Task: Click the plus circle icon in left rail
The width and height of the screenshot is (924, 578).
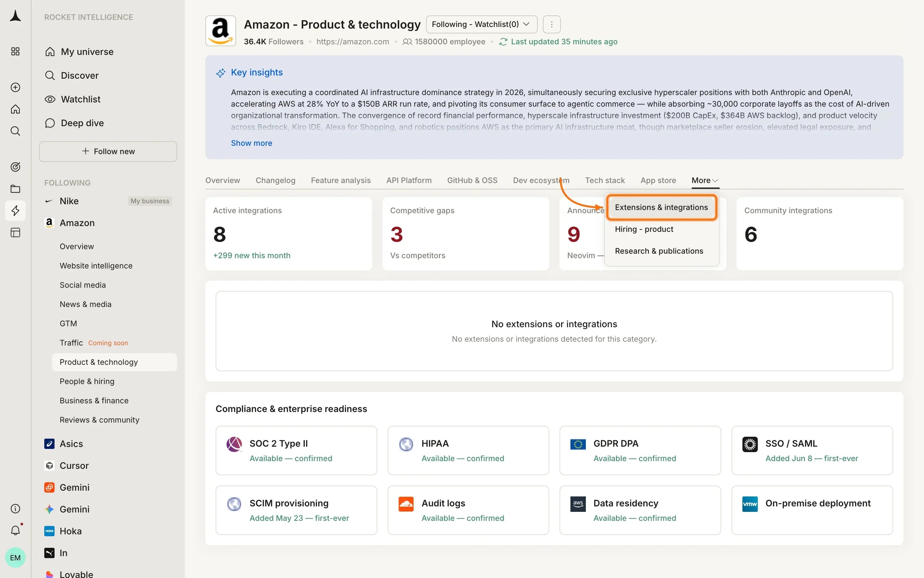Action: point(15,87)
